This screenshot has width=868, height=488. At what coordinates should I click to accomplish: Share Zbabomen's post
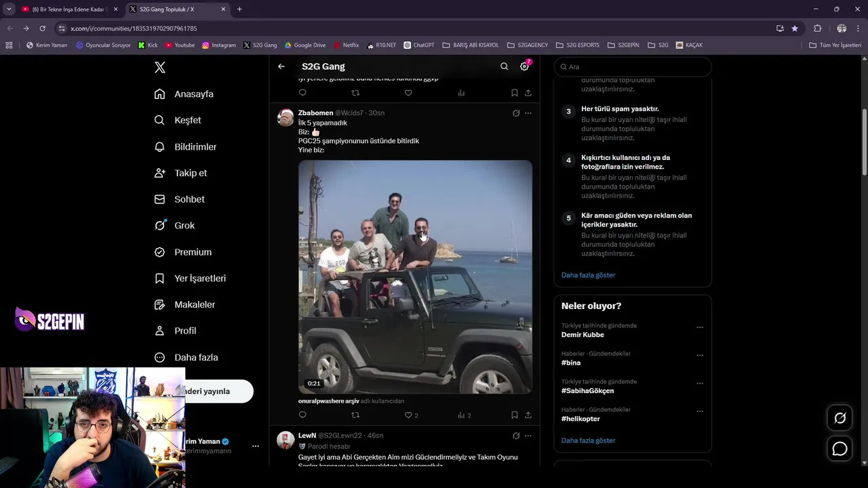(x=528, y=415)
